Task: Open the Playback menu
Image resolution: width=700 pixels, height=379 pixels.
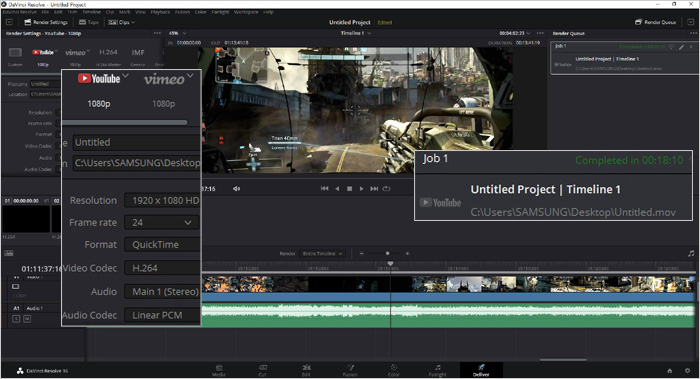Action: [x=160, y=12]
